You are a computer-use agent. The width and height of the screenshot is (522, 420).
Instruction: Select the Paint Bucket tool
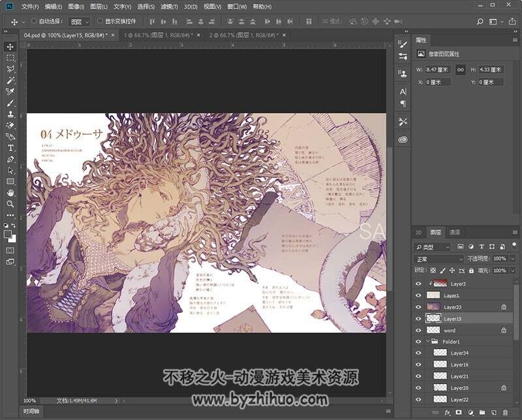pos(10,136)
